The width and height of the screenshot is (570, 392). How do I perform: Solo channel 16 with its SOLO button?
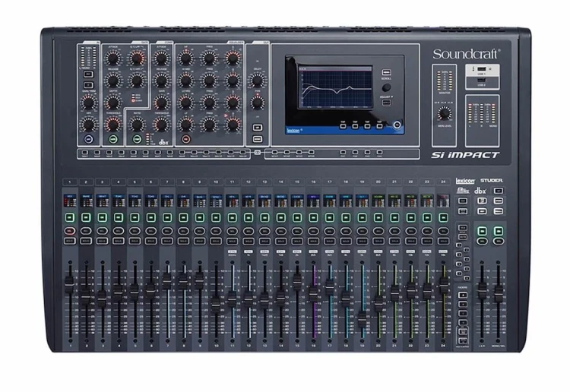click(x=313, y=241)
